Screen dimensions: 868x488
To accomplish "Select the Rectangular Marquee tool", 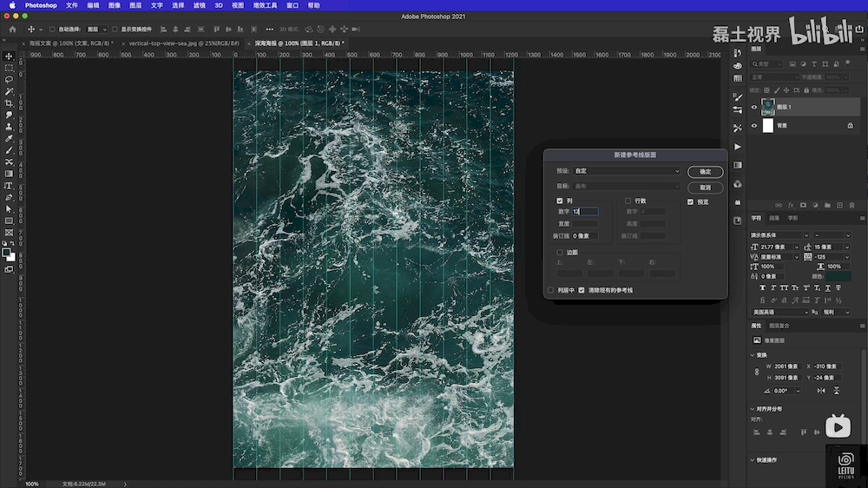I will (9, 68).
